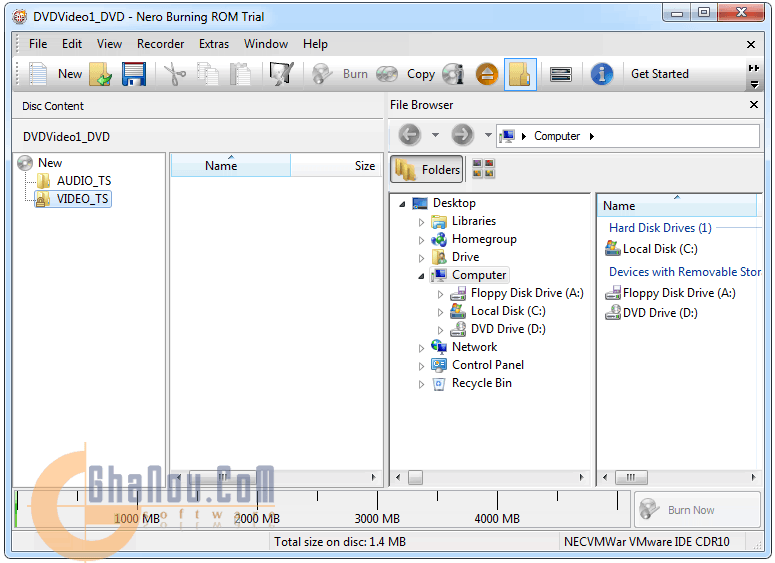Close the compilation document with menu bar X
The width and height of the screenshot is (775, 563).
tap(751, 44)
